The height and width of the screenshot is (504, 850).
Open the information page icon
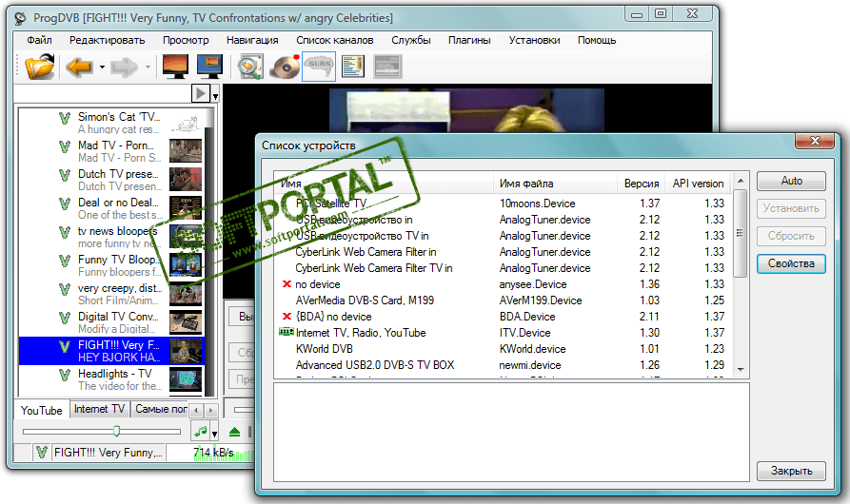(x=352, y=67)
